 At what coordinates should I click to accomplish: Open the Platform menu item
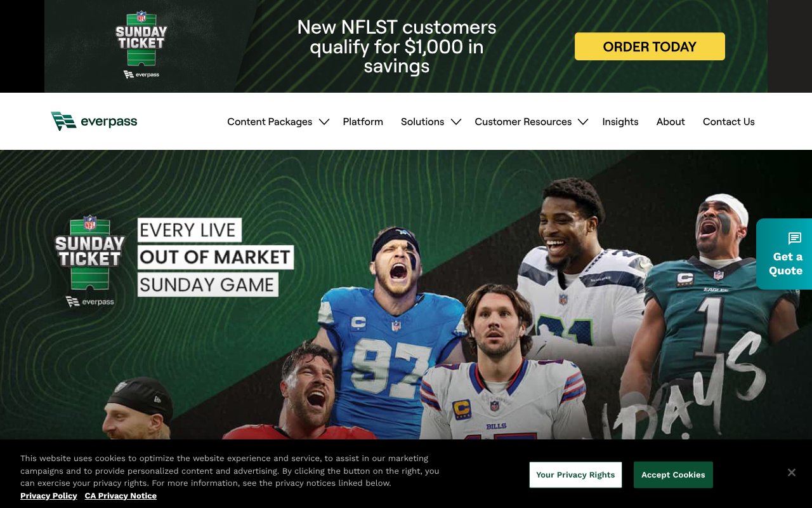pos(363,122)
